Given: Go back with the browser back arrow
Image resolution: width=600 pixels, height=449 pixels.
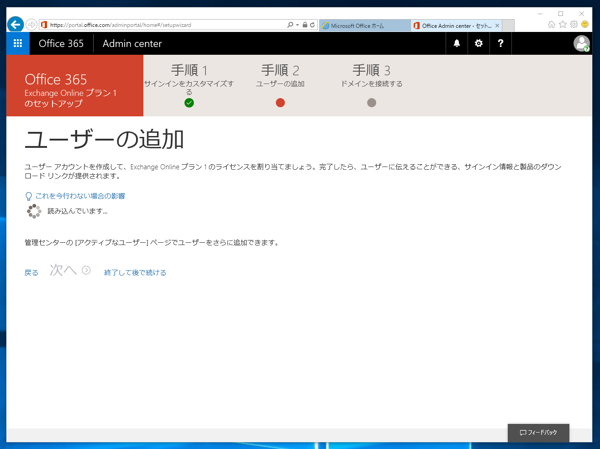Looking at the screenshot, I should tap(15, 25).
